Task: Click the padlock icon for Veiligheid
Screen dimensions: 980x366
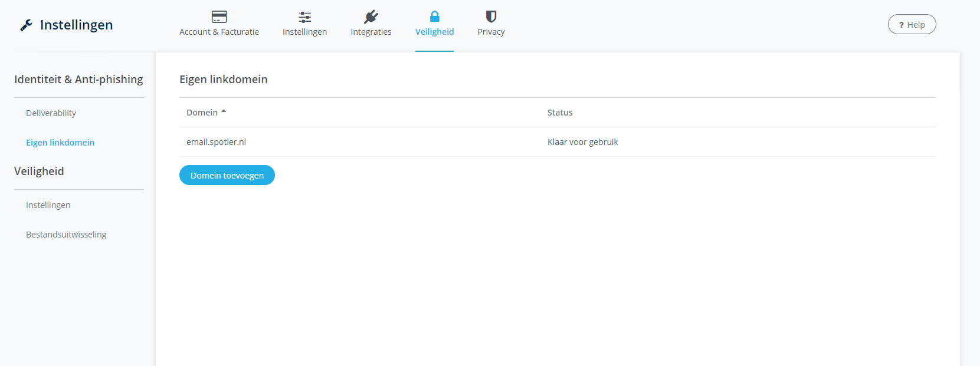Action: 434,17
